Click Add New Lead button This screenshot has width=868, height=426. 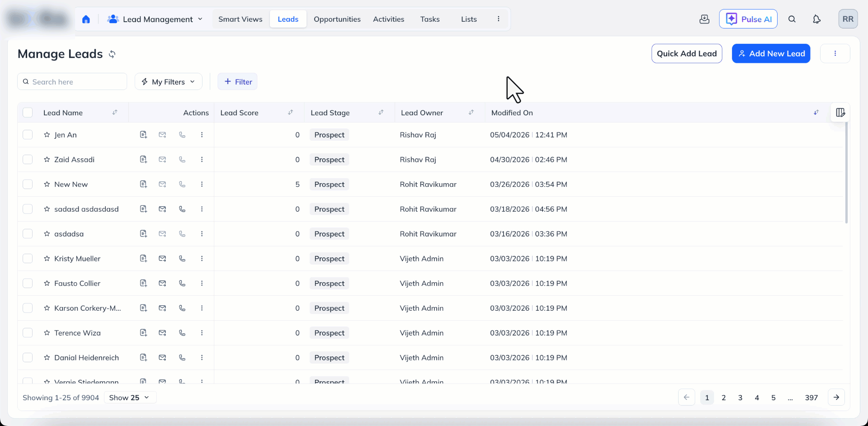tap(771, 53)
